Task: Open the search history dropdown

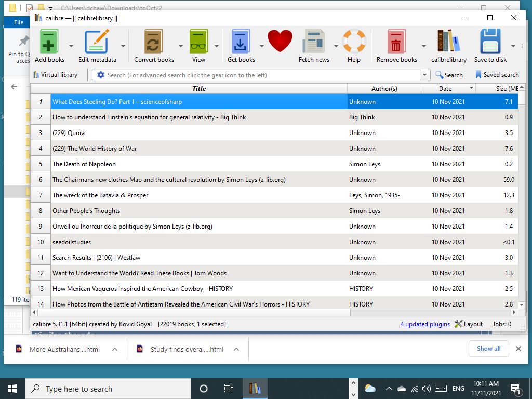Action: click(x=424, y=75)
